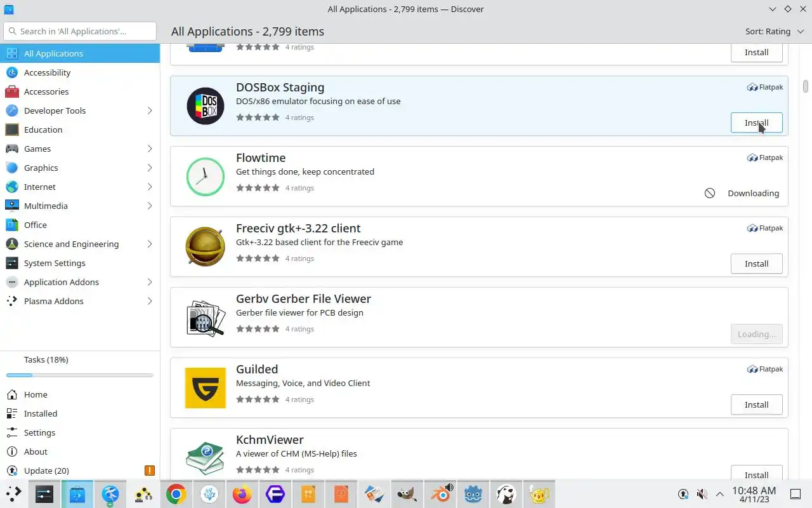Launch Firefox from the taskbar
This screenshot has width=812, height=508.
pos(242,493)
